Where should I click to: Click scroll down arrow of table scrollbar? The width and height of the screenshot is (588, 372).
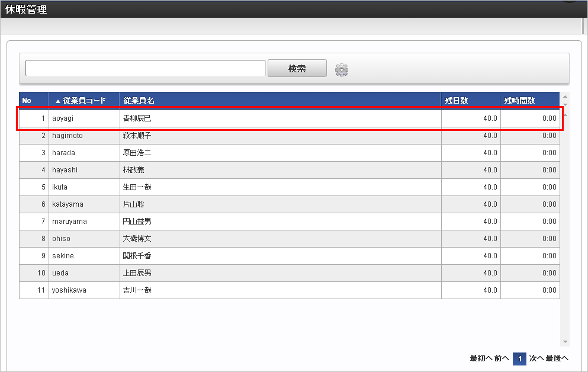coord(565,342)
